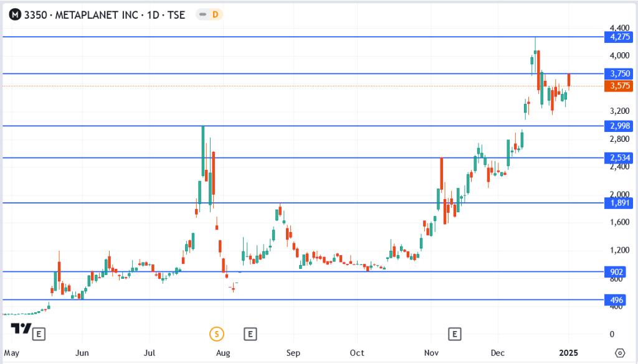Click the orange 3,575 current price label
The width and height of the screenshot is (638, 364).
coord(617,86)
